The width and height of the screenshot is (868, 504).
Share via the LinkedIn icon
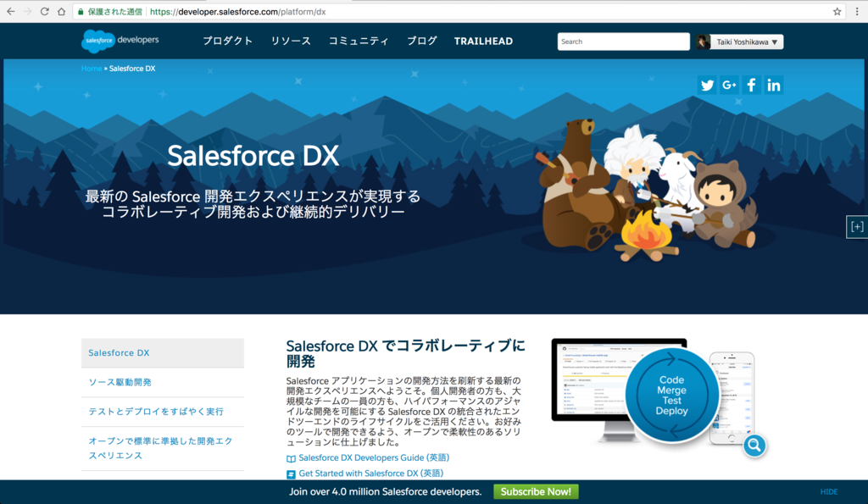(773, 85)
